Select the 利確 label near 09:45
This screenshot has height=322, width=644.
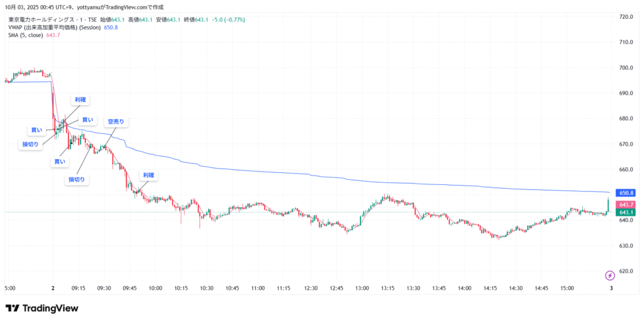click(x=148, y=175)
